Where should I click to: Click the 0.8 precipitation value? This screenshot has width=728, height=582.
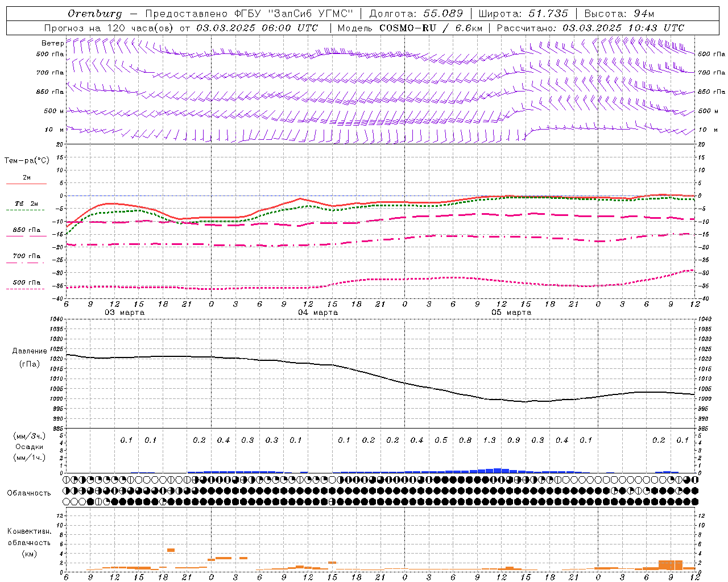465,440
